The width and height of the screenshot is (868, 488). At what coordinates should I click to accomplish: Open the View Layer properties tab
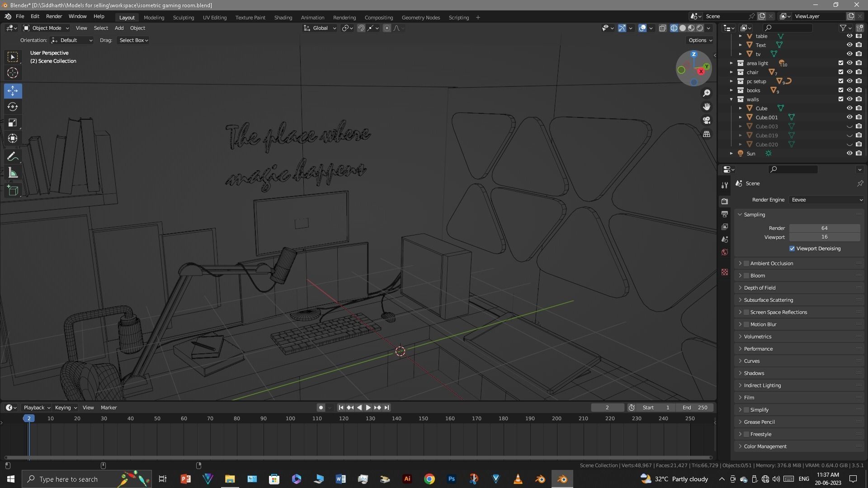pyautogui.click(x=725, y=226)
